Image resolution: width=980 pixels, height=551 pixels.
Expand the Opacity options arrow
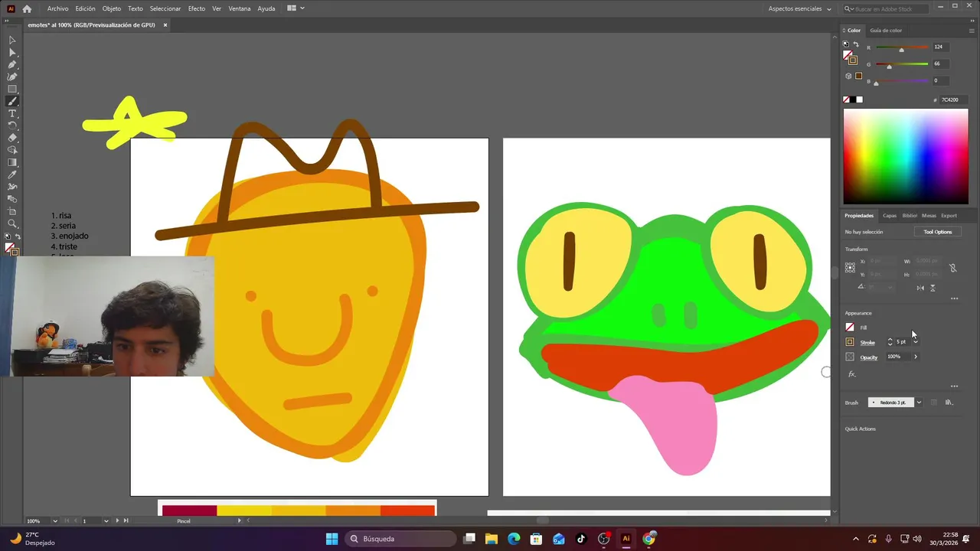pos(915,357)
